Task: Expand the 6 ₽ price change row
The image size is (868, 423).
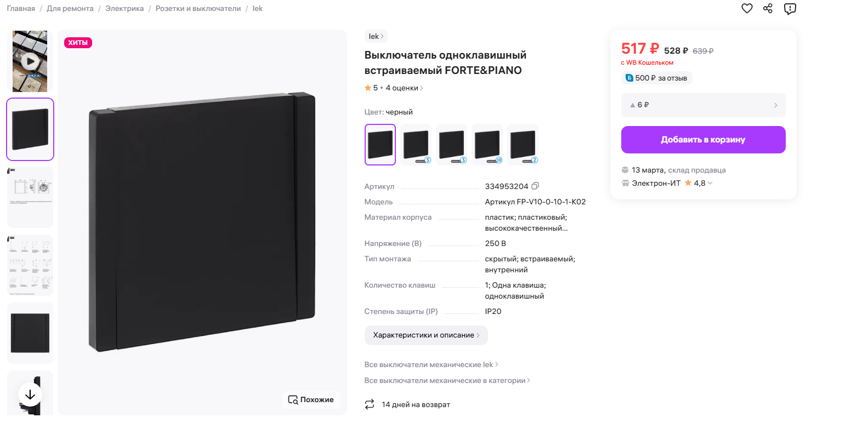Action: [703, 105]
